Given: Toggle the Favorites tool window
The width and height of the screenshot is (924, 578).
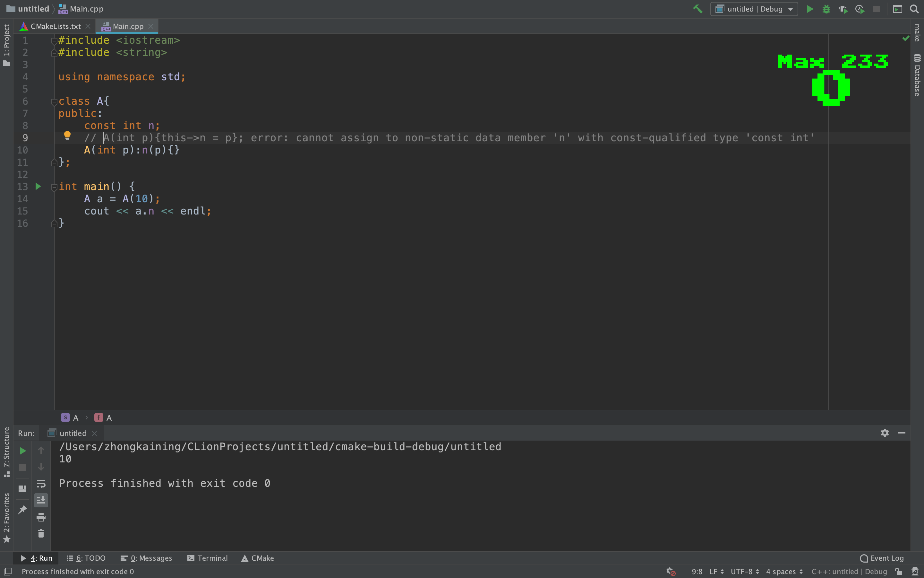Looking at the screenshot, I should pos(6,518).
